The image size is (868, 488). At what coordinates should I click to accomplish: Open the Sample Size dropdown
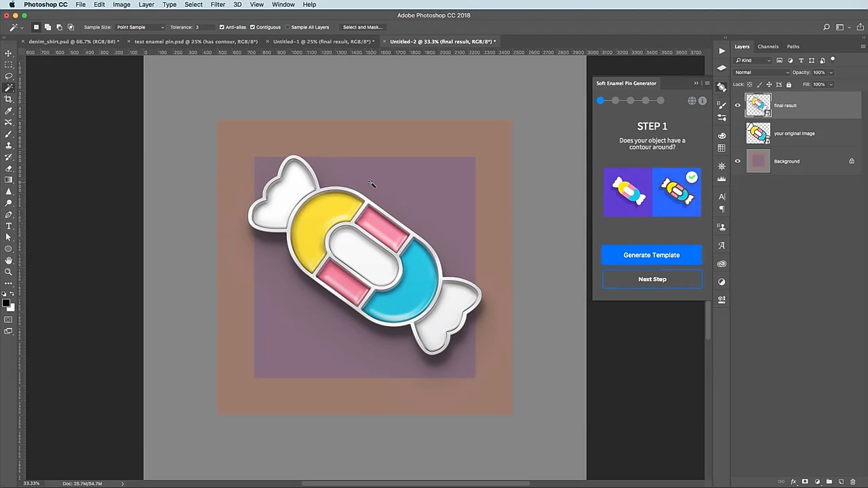(x=140, y=27)
